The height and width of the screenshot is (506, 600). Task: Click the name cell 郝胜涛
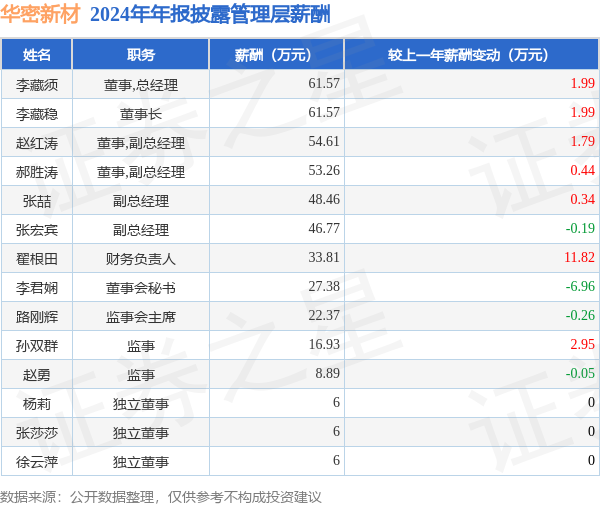pos(37,172)
